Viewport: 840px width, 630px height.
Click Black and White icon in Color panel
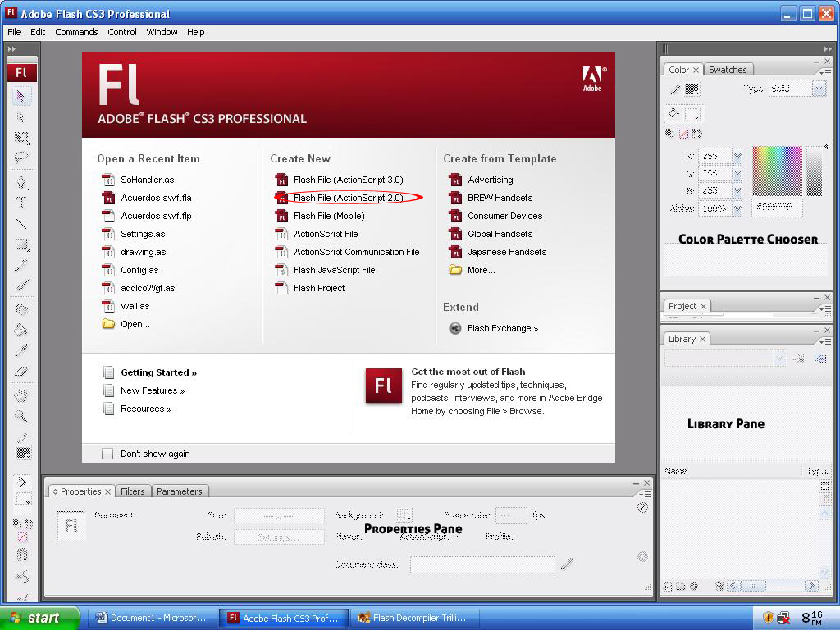[x=669, y=133]
